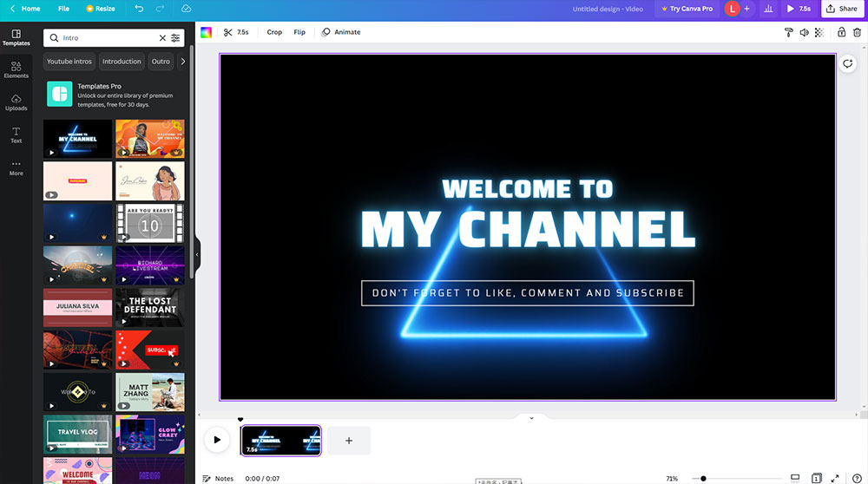Viewport: 868px width, 484px height.
Task: Select the Richard Livestream template
Action: (150, 265)
